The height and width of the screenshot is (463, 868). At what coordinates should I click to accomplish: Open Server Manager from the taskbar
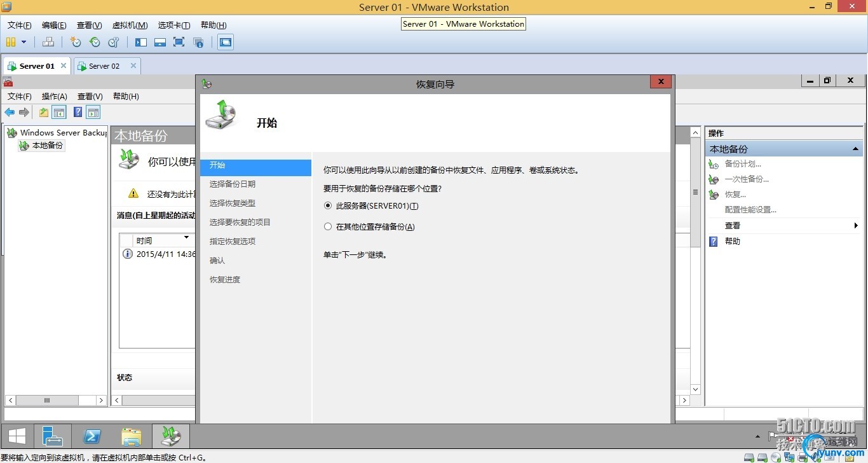(x=53, y=436)
